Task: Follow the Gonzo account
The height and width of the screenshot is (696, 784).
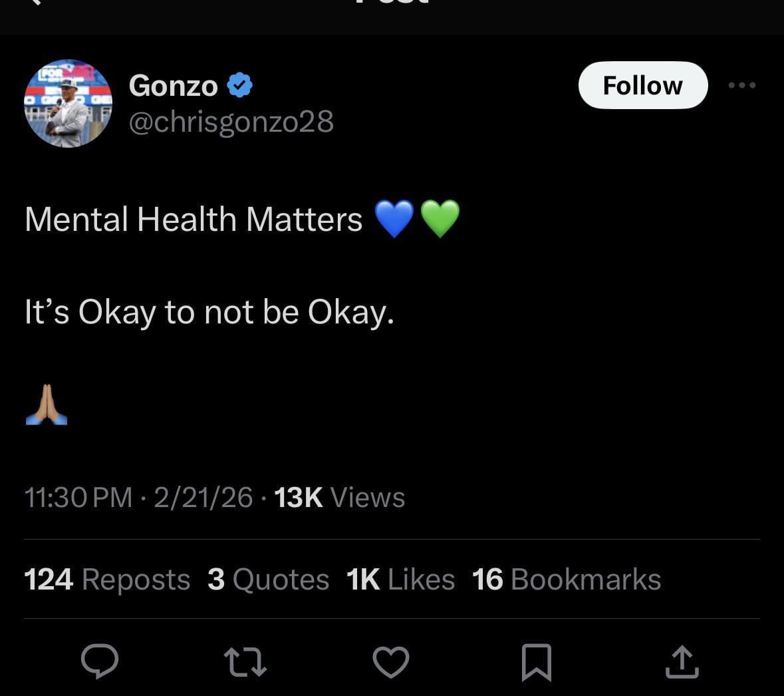Action: point(642,85)
